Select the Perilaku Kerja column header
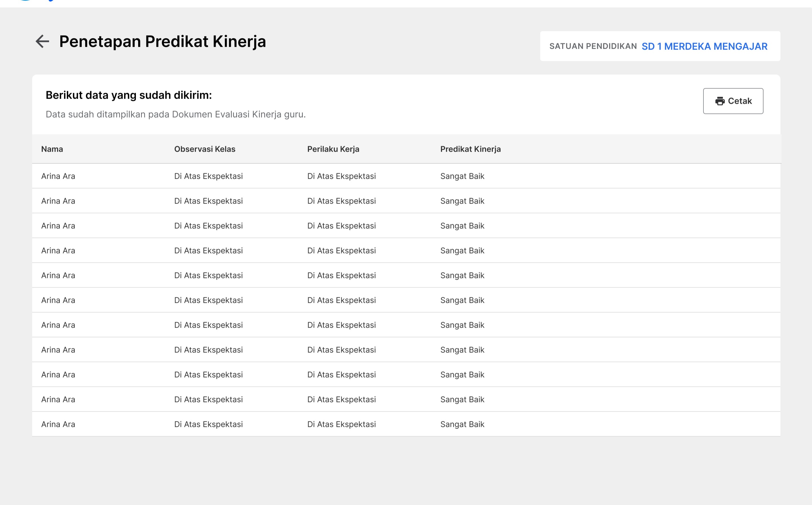 pos(333,149)
